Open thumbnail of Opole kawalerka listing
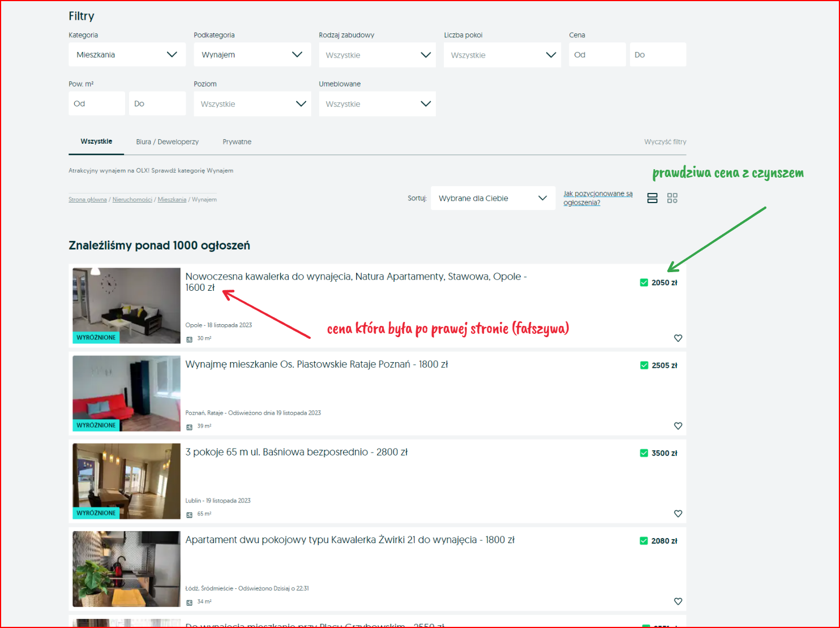The image size is (840, 628). tap(126, 306)
